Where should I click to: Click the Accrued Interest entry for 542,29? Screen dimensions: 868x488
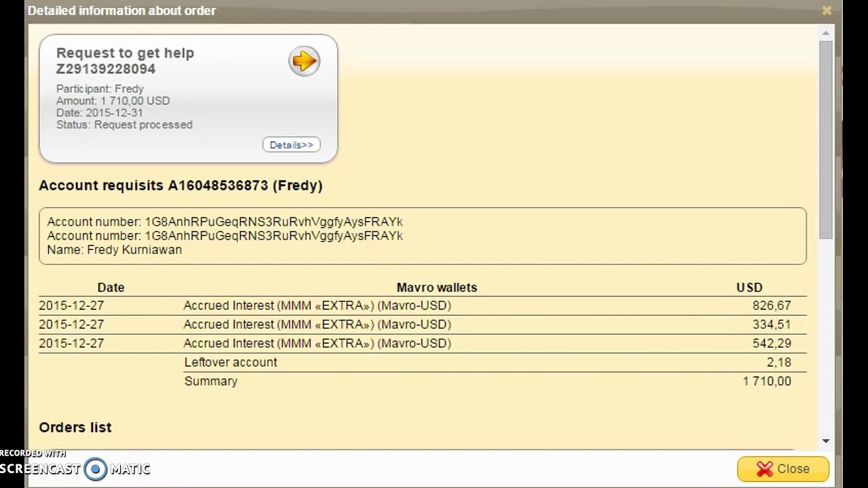tap(317, 344)
